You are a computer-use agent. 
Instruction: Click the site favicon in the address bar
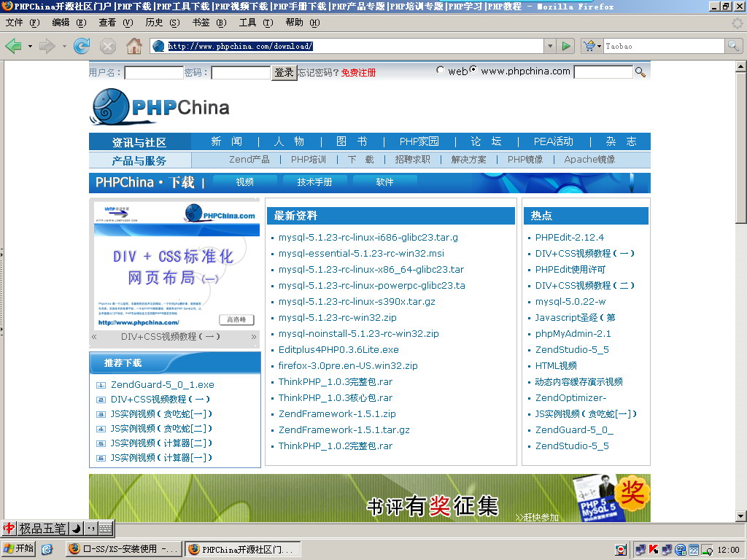pyautogui.click(x=158, y=46)
